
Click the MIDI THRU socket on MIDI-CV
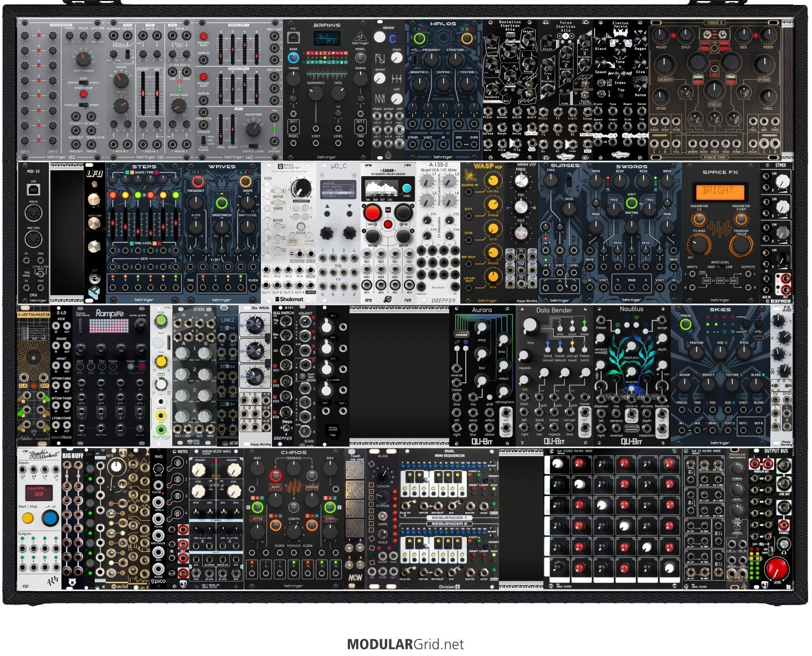pyautogui.click(x=33, y=240)
